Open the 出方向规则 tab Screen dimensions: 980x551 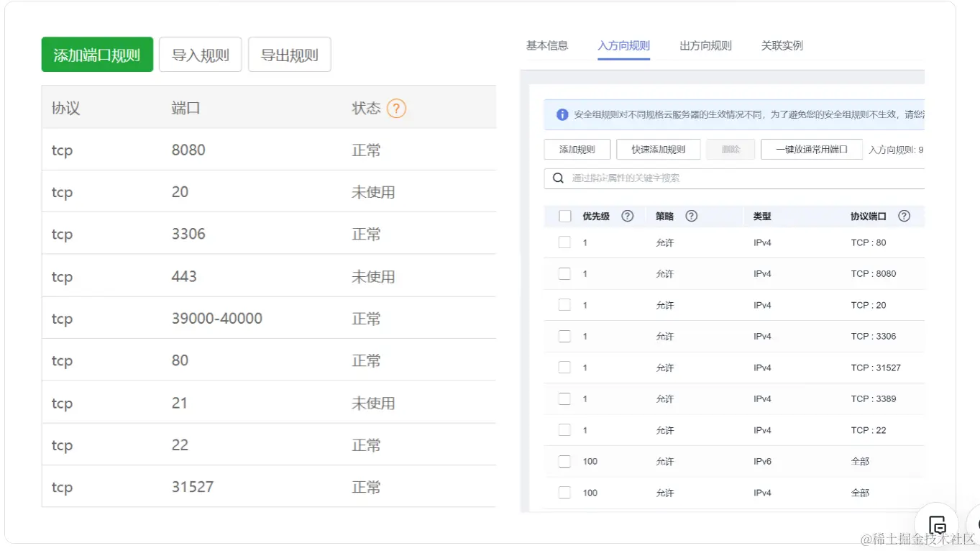705,45
